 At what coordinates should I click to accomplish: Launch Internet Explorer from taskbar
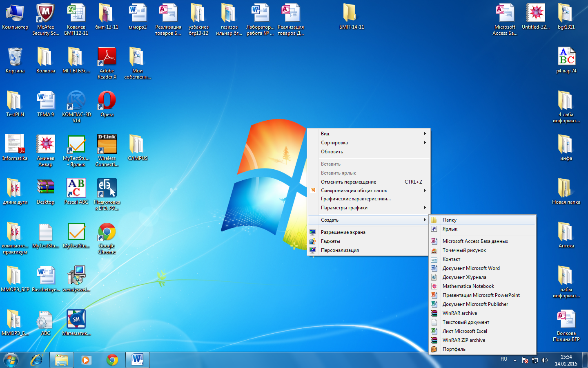pyautogui.click(x=36, y=360)
